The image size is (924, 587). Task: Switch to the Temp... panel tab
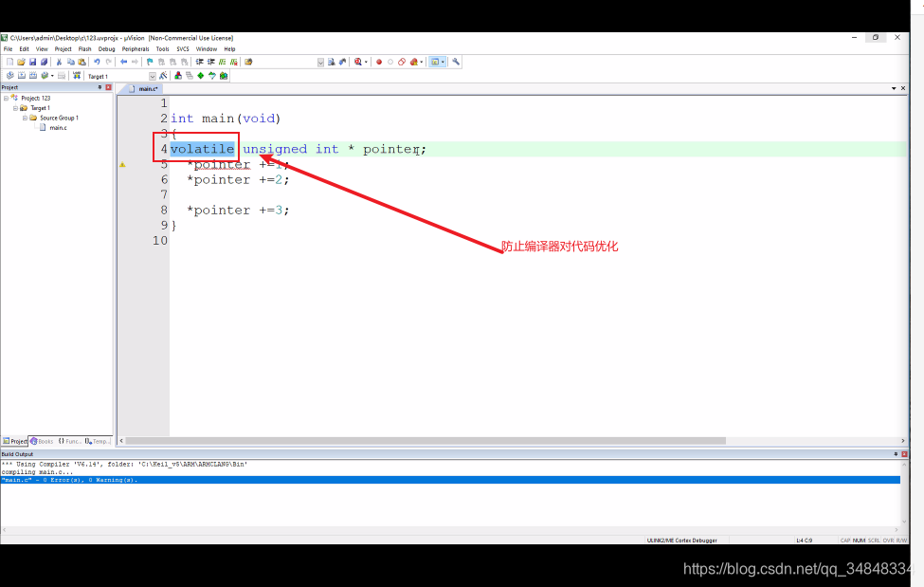98,441
